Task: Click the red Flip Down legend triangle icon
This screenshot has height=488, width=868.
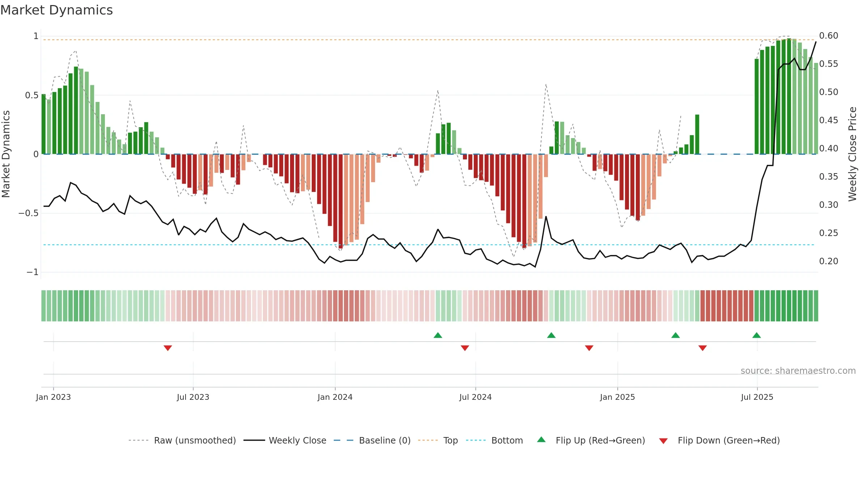Action: pyautogui.click(x=663, y=441)
